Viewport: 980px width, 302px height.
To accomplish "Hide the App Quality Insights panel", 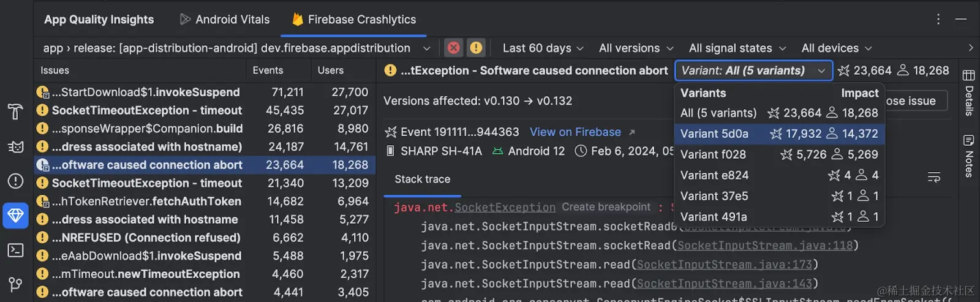I will pos(961,19).
